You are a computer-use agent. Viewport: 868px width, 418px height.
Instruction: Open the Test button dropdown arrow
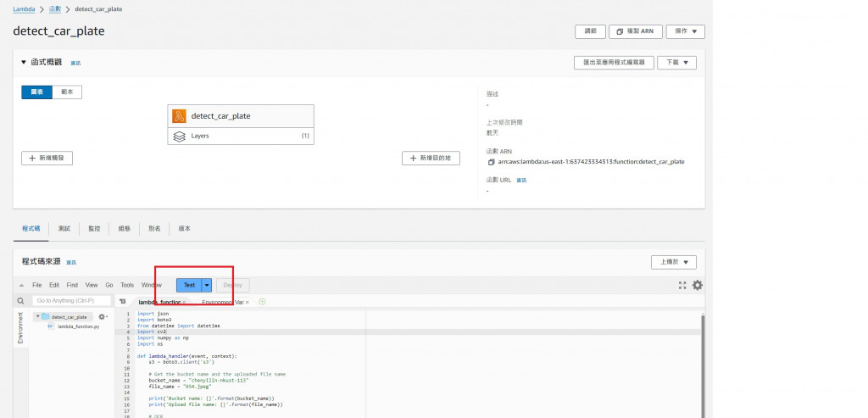tap(207, 285)
